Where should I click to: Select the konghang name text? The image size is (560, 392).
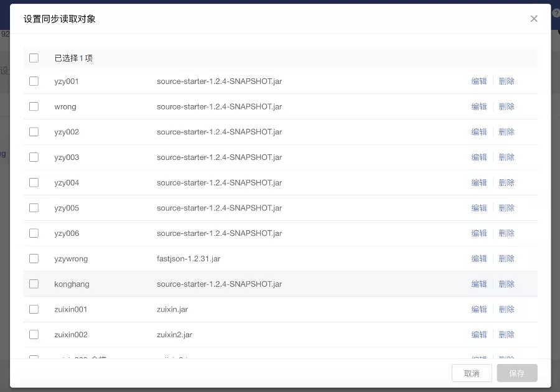click(x=72, y=284)
